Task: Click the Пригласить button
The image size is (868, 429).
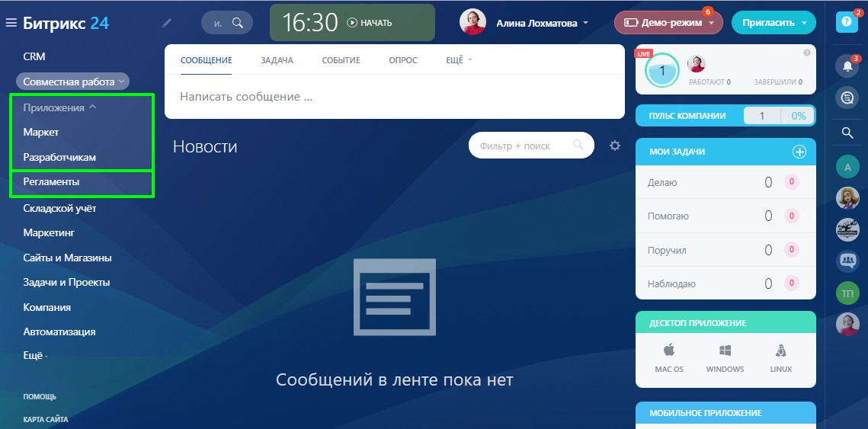Action: point(774,23)
